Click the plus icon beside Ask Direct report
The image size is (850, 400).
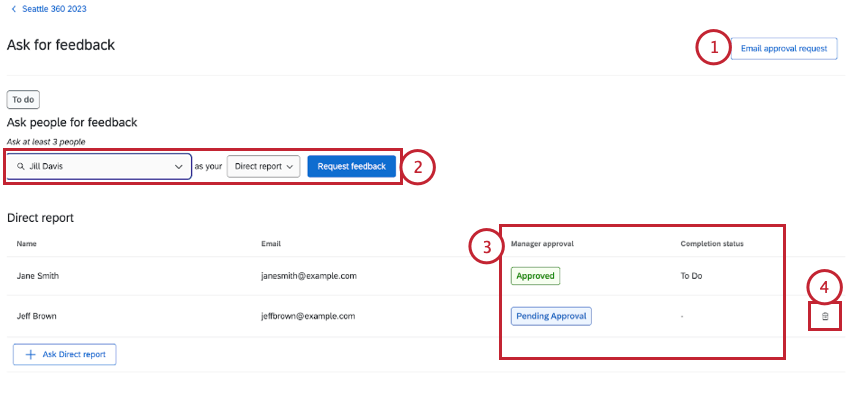(30, 354)
